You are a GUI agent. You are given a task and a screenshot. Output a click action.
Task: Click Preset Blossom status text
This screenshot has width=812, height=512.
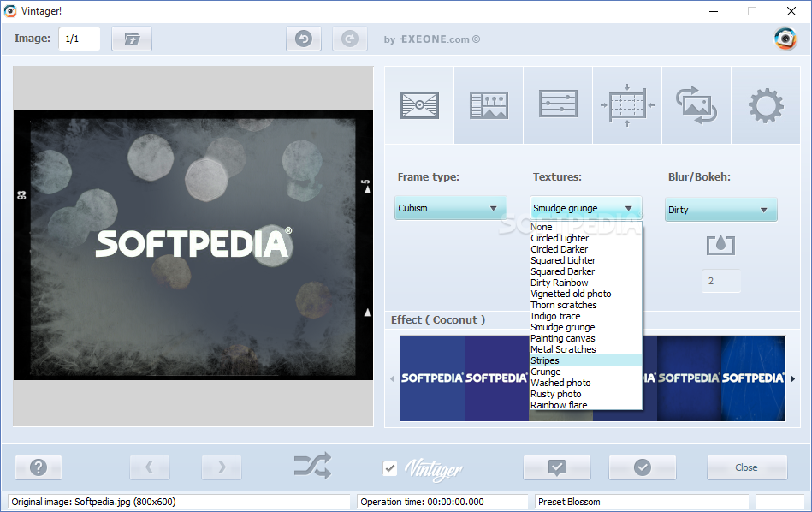[x=569, y=502]
